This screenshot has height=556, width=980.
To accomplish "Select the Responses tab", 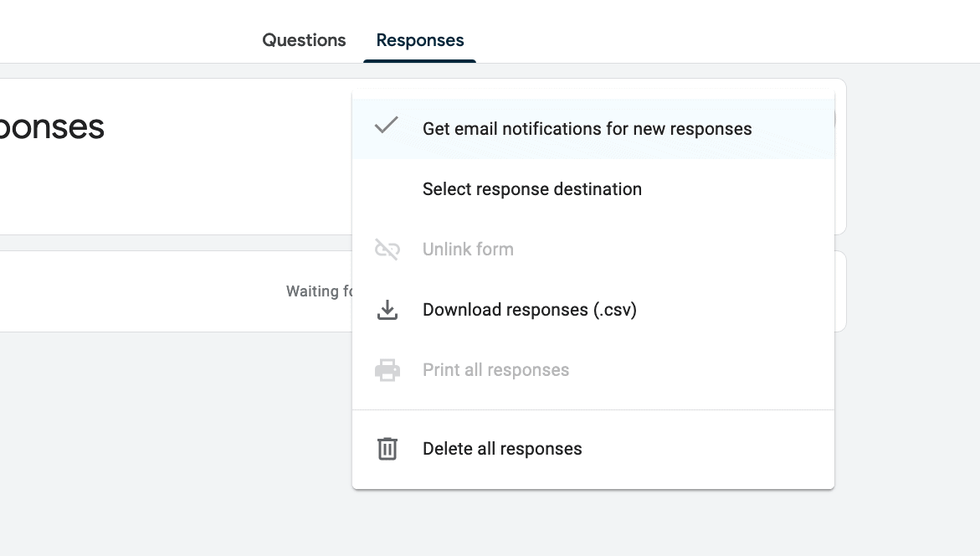I will coord(420,40).
